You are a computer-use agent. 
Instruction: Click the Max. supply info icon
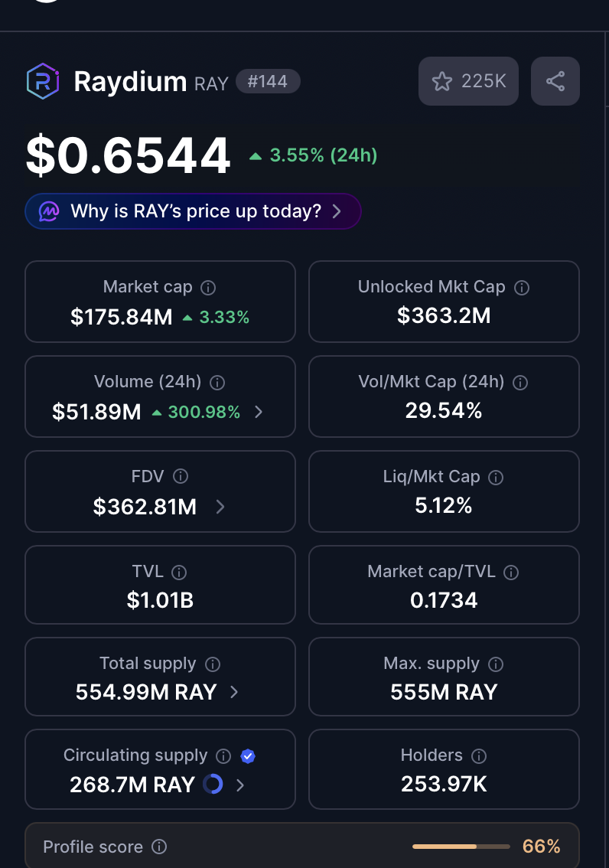click(496, 664)
